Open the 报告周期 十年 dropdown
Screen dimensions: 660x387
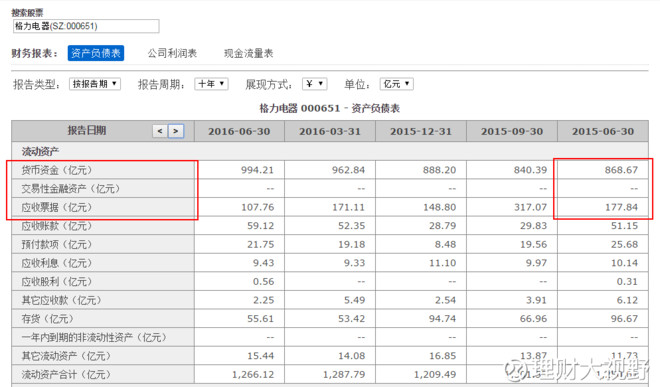211,84
